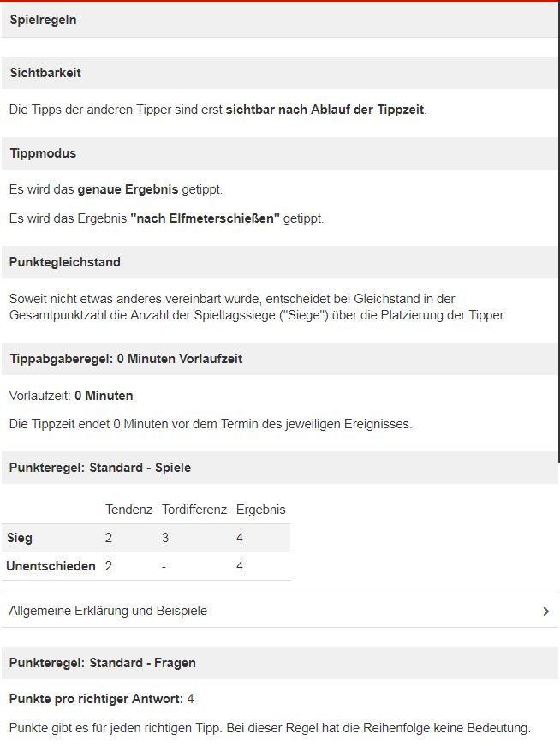560x746 pixels.
Task: Click the Tippmodus section heading
Action: (43, 153)
